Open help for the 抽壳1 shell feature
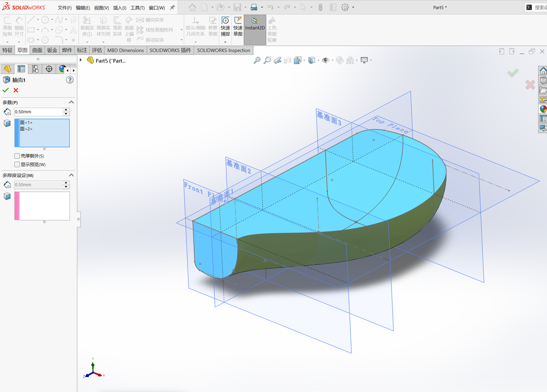Viewport: 547px width, 392px height. pyautogui.click(x=70, y=80)
